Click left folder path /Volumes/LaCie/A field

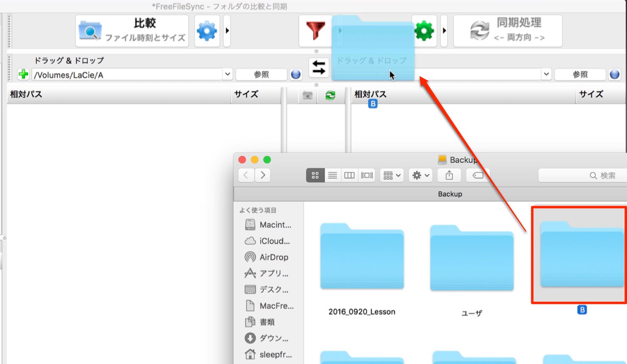[127, 75]
